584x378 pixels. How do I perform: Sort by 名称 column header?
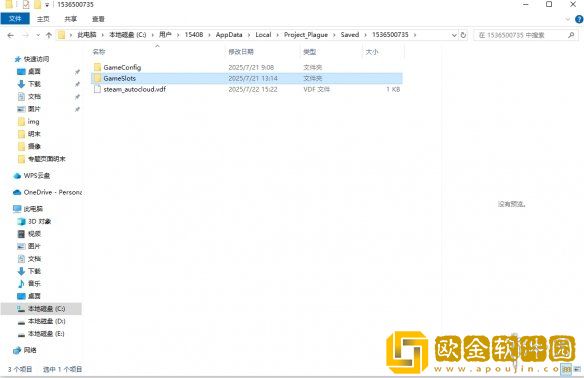pyautogui.click(x=99, y=52)
